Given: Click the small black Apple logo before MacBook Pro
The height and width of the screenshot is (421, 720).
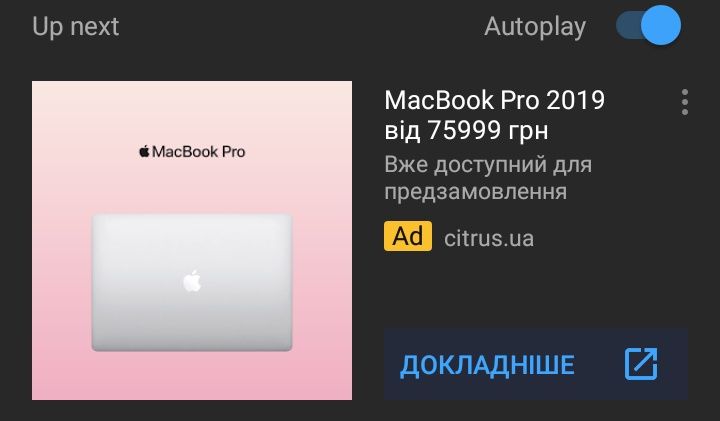Looking at the screenshot, I should click(144, 151).
